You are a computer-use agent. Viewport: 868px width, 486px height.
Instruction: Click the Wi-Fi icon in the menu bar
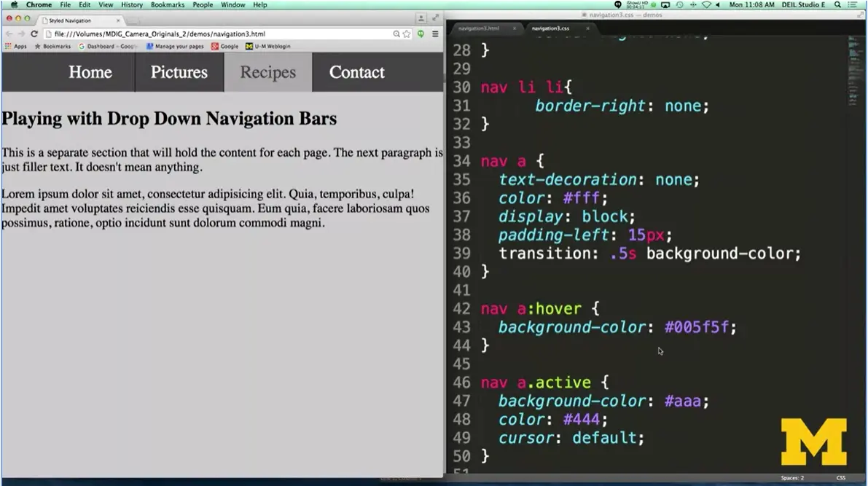tap(707, 4)
